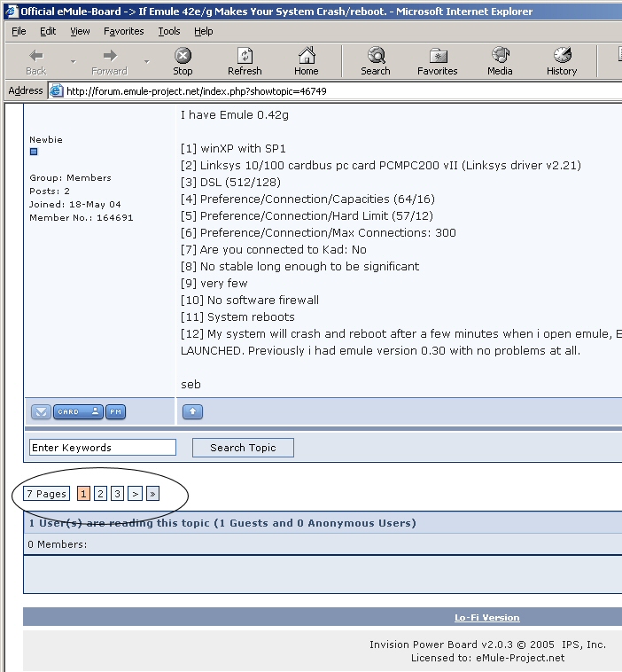This screenshot has height=672, width=622.
Task: Open the 7 Pages jump box
Action: pyautogui.click(x=46, y=494)
